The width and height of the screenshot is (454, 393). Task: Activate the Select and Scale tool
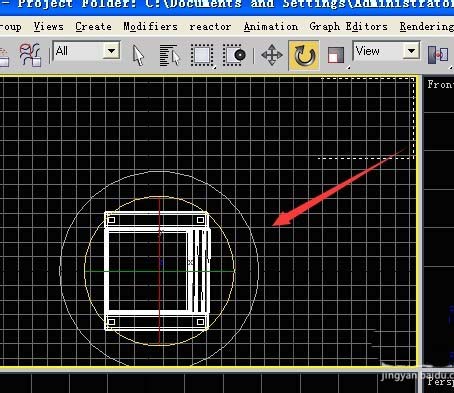tap(336, 55)
